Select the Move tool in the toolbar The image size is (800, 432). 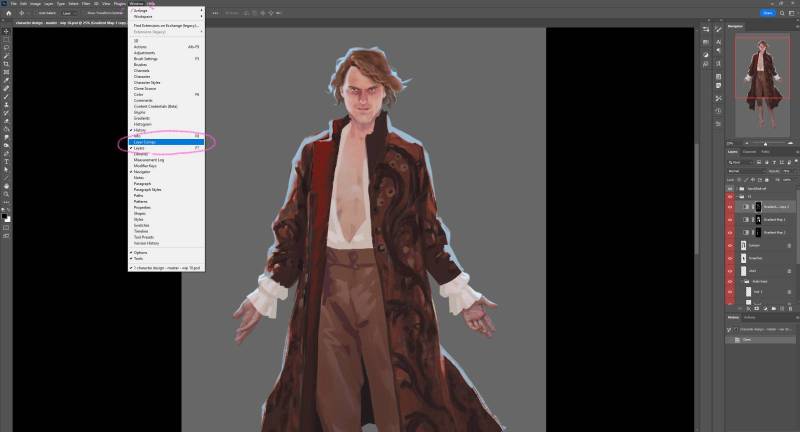click(x=6, y=29)
